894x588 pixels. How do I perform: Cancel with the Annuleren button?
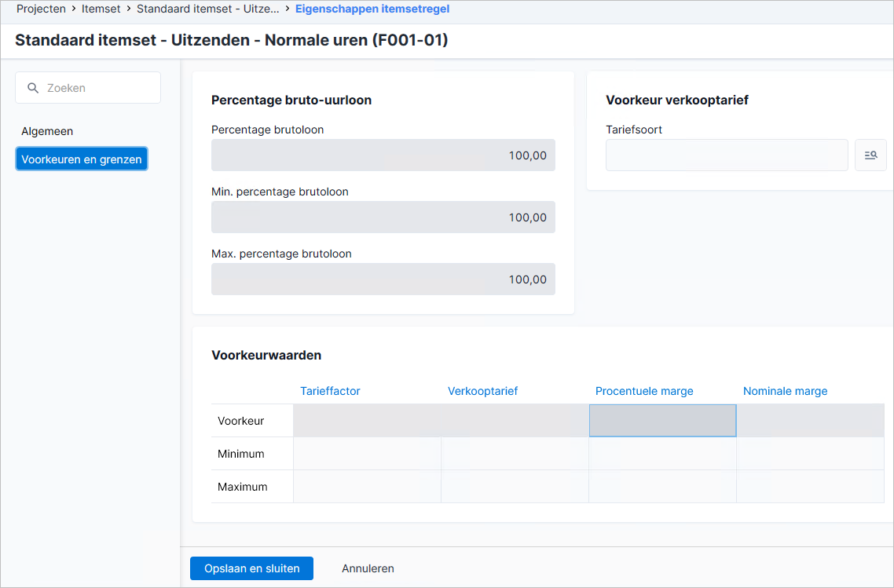click(x=368, y=568)
